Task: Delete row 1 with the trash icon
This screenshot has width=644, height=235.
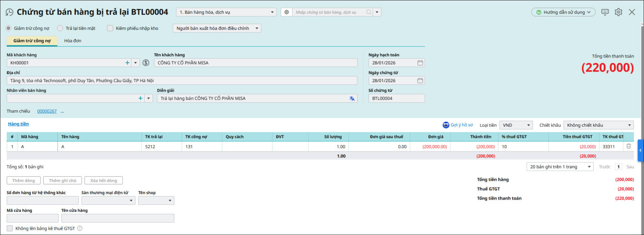Action: [x=628, y=146]
